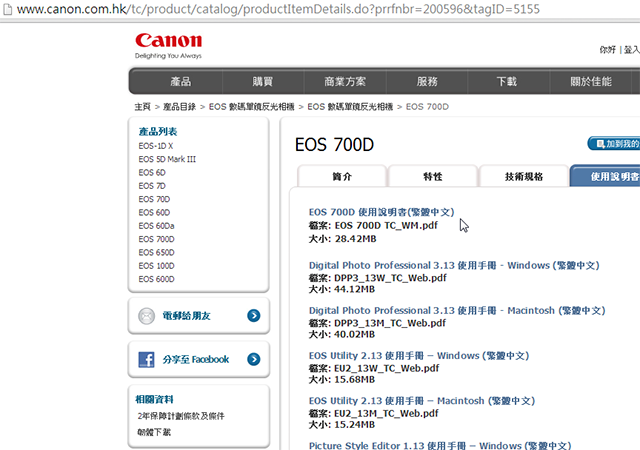Switch to the 簡介 tab
Screen dimensions: 640x450
[x=342, y=176]
